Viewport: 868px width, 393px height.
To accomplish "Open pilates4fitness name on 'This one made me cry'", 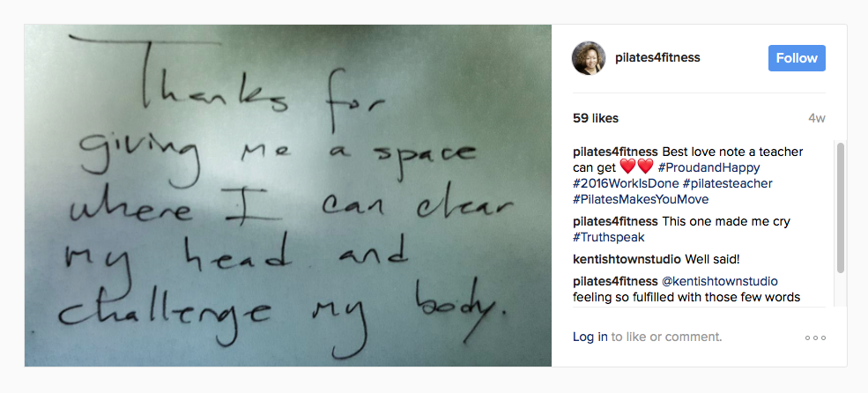I will click(x=616, y=222).
